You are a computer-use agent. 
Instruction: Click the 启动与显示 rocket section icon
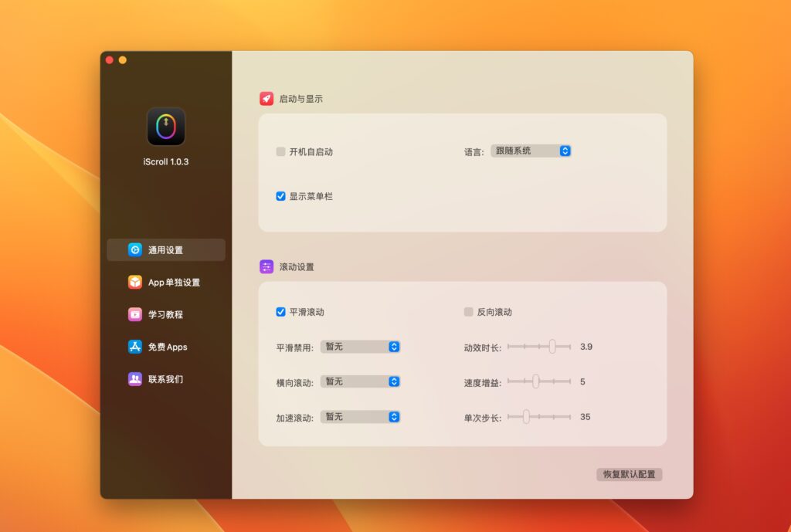pos(266,98)
